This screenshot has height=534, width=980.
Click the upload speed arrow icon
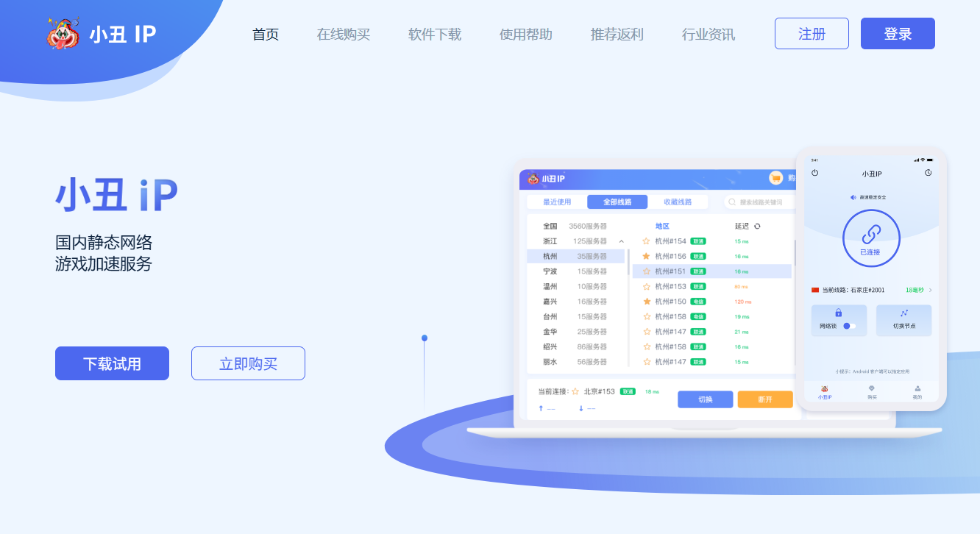542,408
